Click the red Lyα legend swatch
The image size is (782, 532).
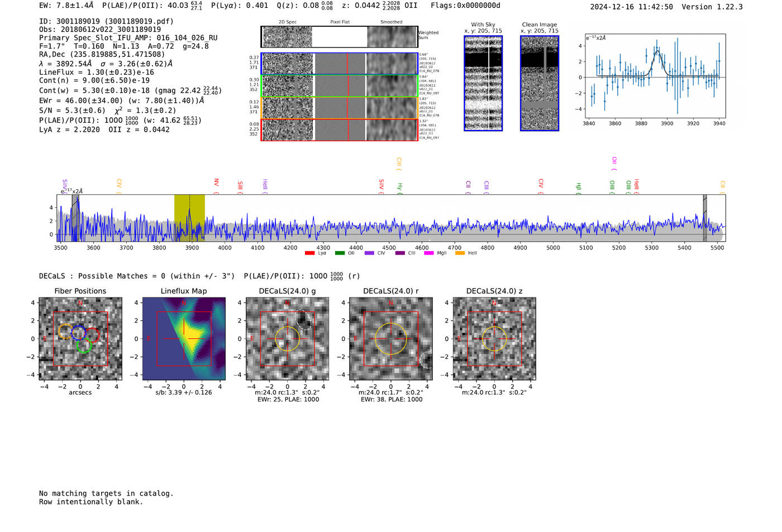tap(310, 253)
